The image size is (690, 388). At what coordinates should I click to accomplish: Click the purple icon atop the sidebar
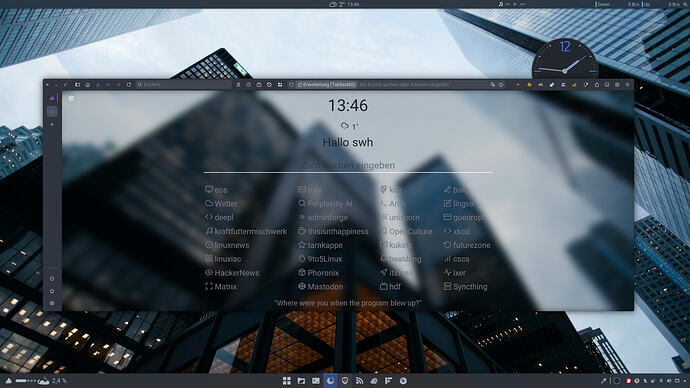pos(52,98)
